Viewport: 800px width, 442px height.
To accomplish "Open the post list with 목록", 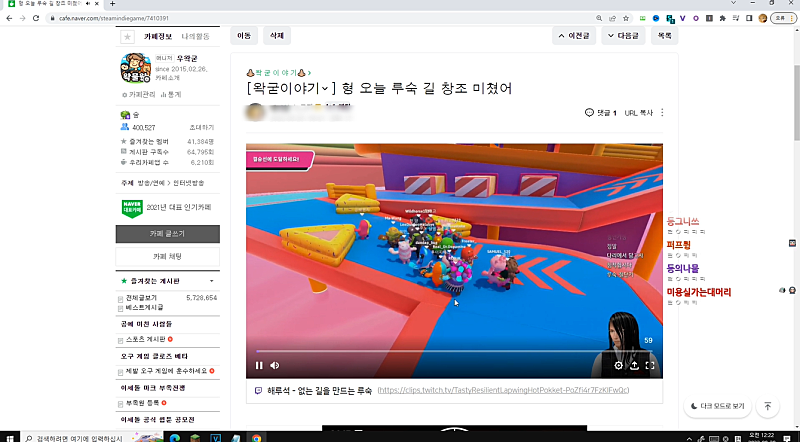I will pos(664,36).
